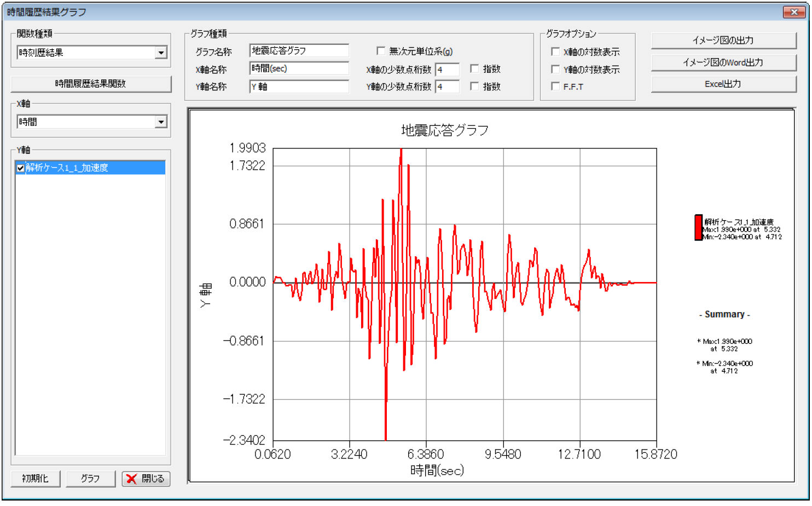812x506 pixels.
Task: Close the 時間履歴結果グラフ window
Action: click(x=793, y=12)
